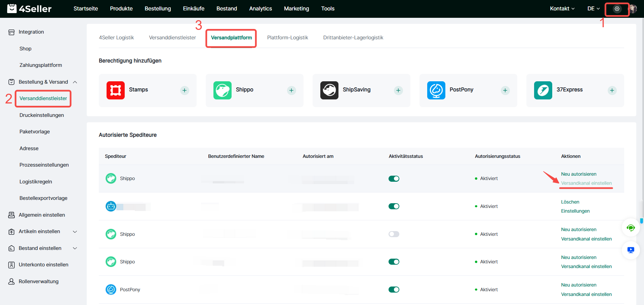The width and height of the screenshot is (644, 305).
Task: Disable the first Shippo activity toggle
Action: pos(394,179)
